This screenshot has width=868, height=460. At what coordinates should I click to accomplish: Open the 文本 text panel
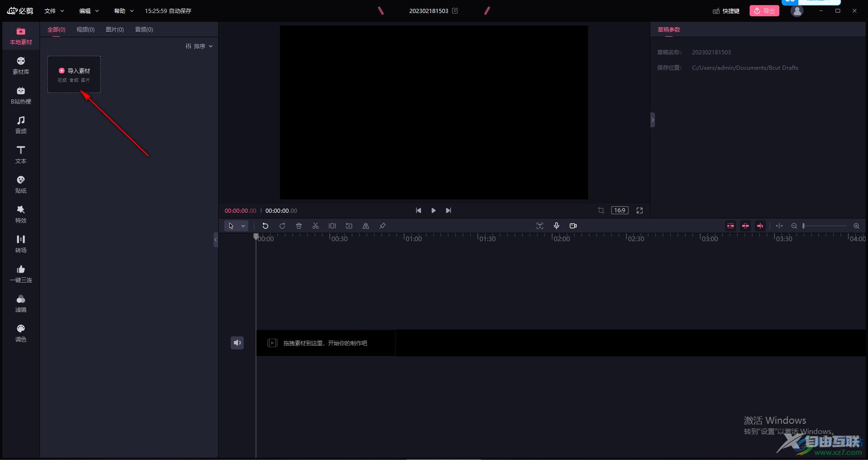21,155
